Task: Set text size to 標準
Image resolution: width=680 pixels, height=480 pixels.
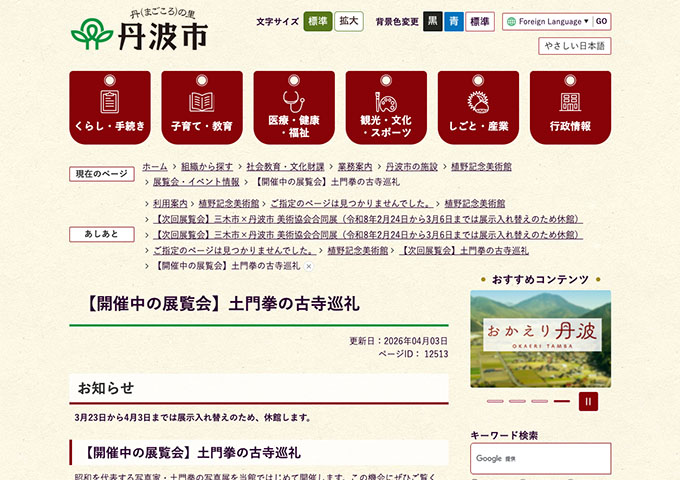Action: click(x=317, y=21)
